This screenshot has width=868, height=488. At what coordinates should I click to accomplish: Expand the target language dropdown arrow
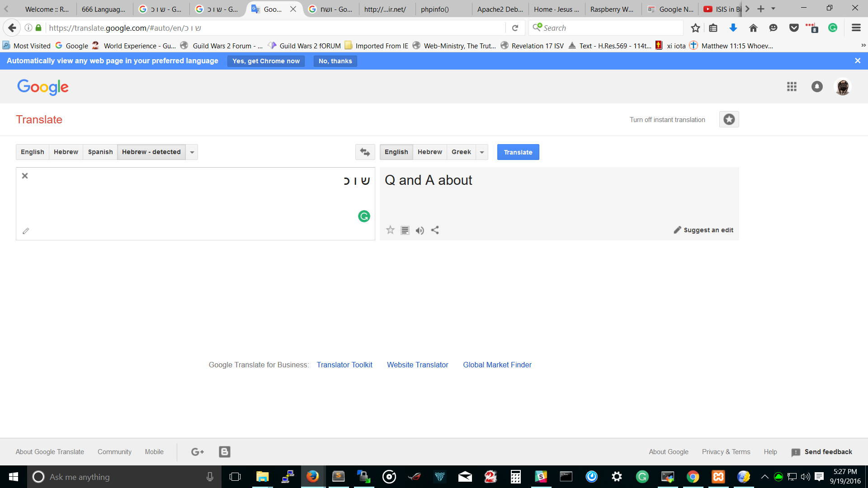pos(482,152)
